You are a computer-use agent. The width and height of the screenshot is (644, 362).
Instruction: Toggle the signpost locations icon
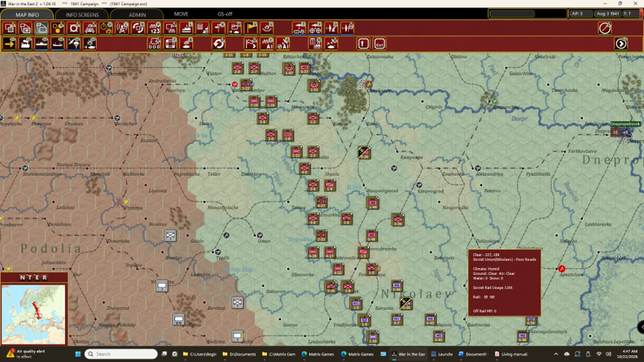tap(218, 28)
